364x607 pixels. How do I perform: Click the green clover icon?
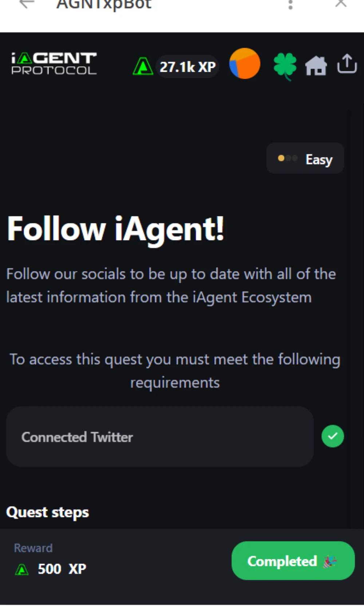[x=285, y=66]
